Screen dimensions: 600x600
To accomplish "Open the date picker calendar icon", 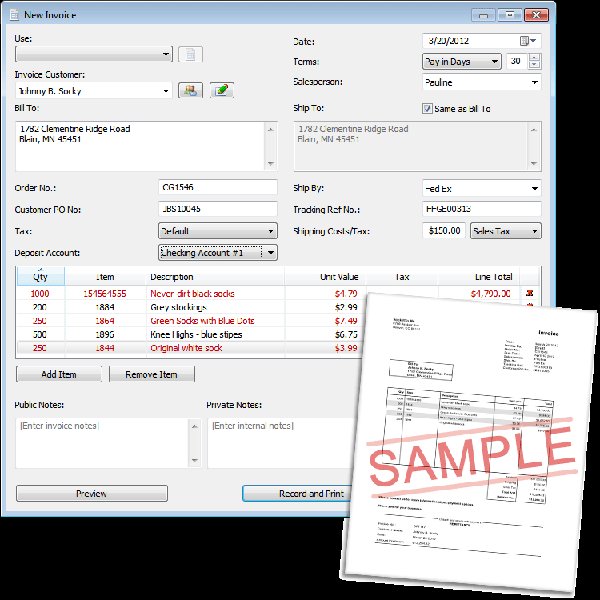I will tap(528, 41).
